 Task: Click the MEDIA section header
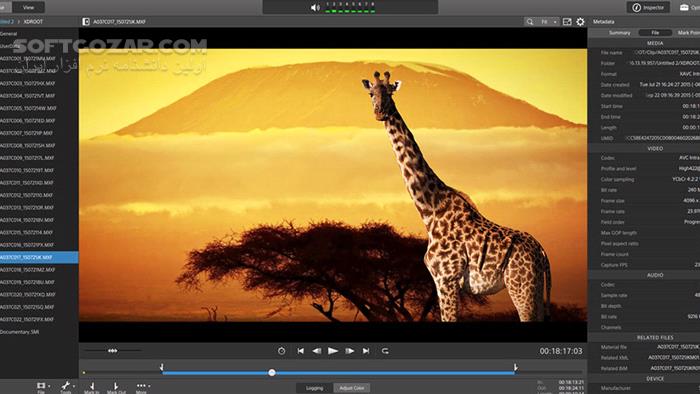pos(655,43)
